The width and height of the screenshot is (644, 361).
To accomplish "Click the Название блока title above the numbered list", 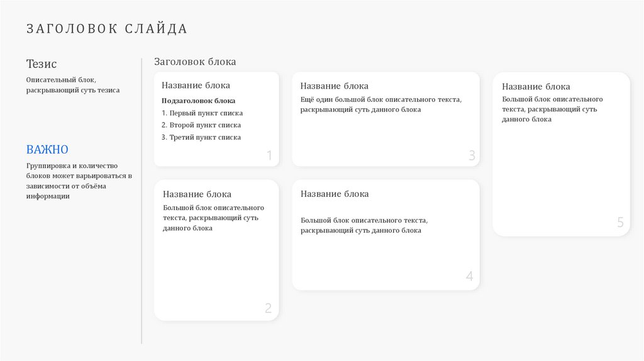I will coord(196,86).
